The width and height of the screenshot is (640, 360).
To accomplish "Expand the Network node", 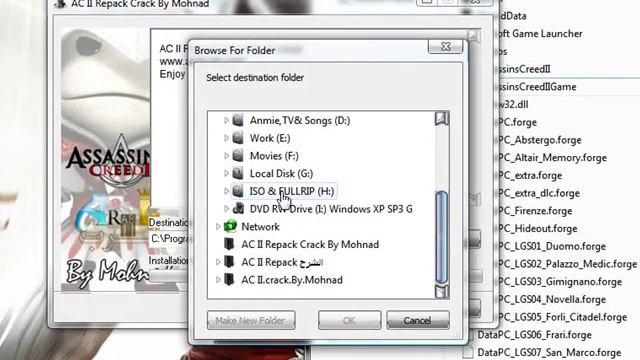I will tap(218, 227).
